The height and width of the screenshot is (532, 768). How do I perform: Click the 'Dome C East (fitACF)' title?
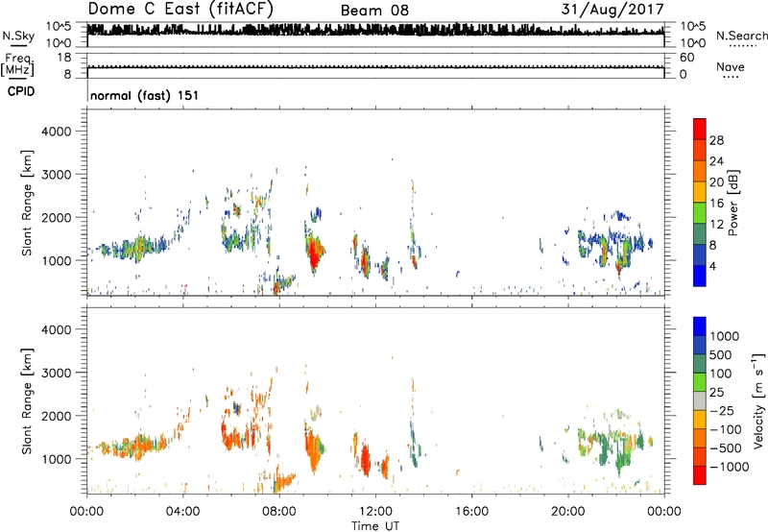pyautogui.click(x=180, y=10)
